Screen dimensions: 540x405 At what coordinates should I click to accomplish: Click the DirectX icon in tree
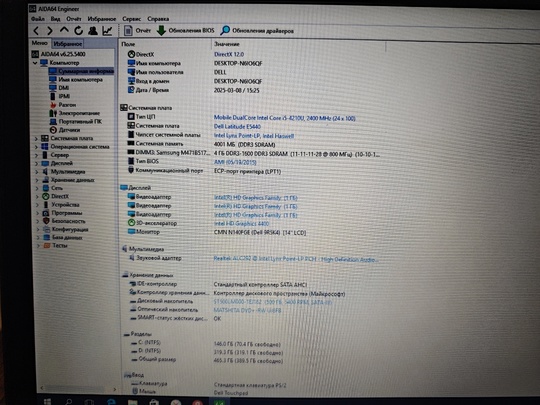click(x=45, y=196)
